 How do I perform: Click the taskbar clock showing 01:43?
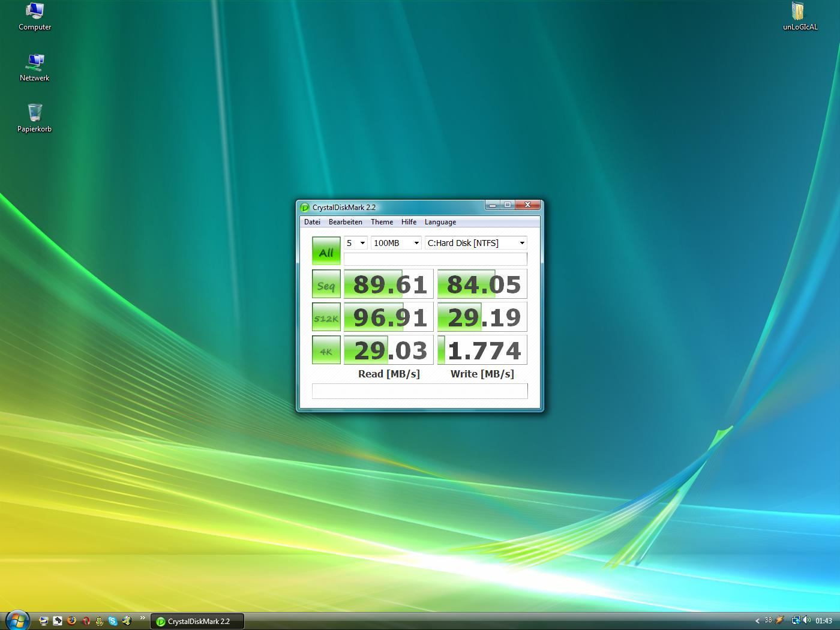tap(824, 621)
